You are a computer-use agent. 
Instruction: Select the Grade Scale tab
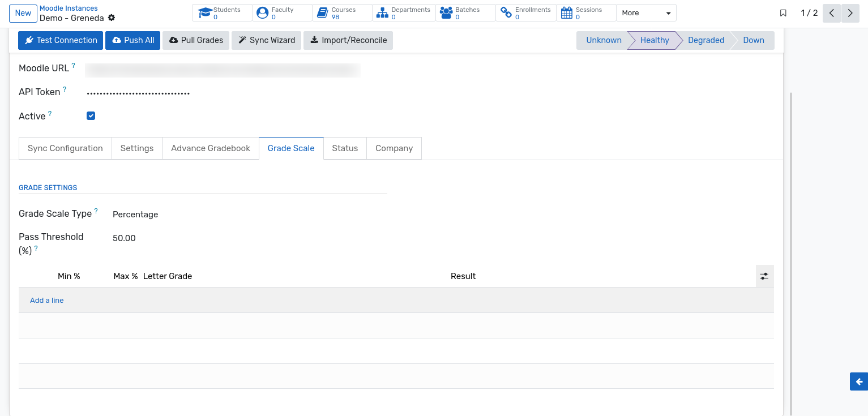click(291, 148)
